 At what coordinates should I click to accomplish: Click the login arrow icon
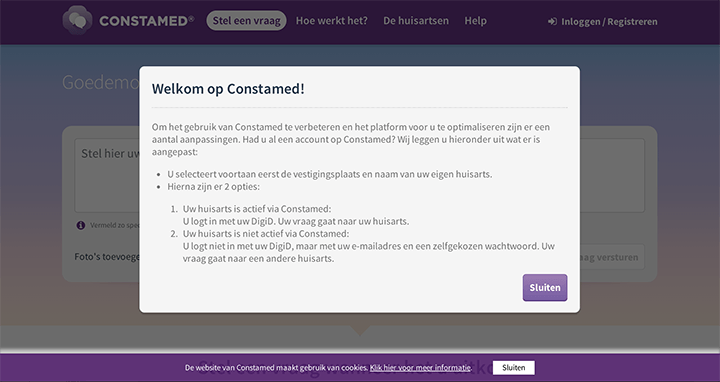pos(552,22)
